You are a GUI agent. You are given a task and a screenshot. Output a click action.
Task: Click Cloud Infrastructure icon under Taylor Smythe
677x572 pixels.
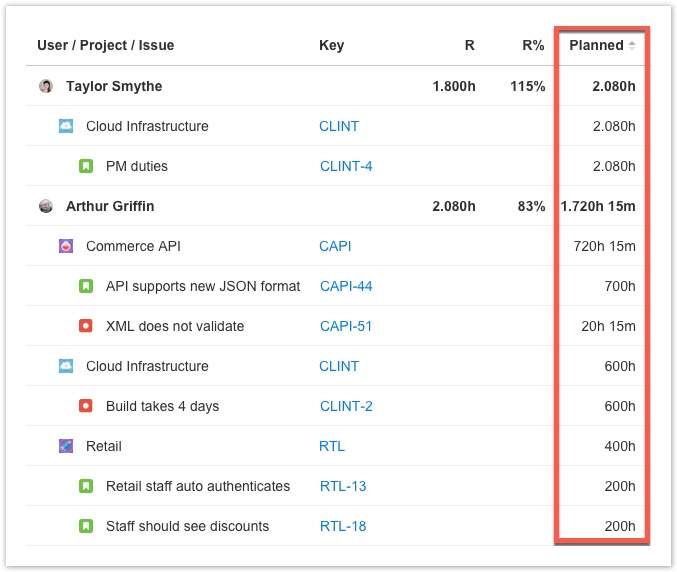tap(66, 126)
